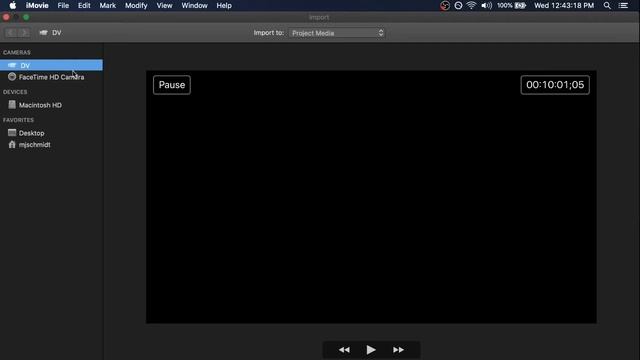This screenshot has height=360, width=640.
Task: Click the video viewer preview area
Action: point(371,197)
